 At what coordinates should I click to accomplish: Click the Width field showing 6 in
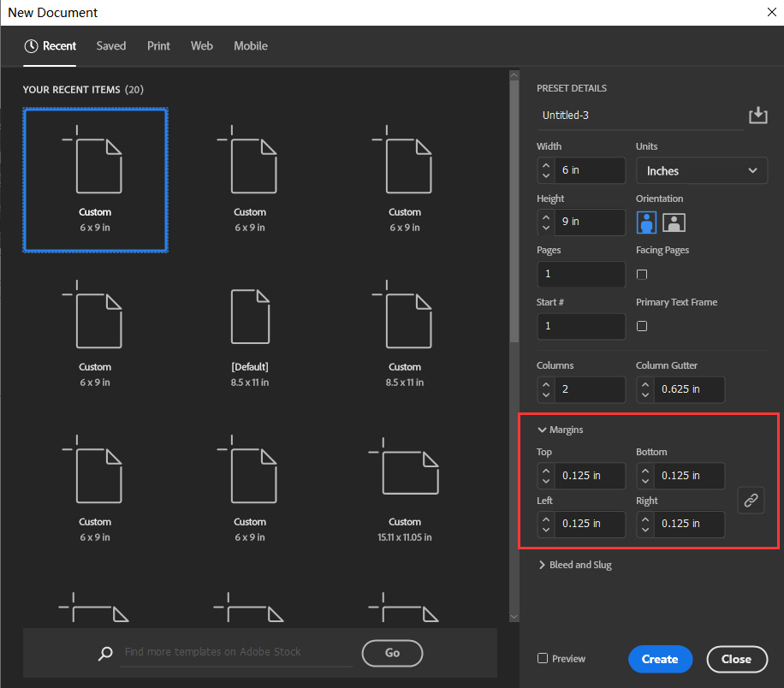[590, 170]
